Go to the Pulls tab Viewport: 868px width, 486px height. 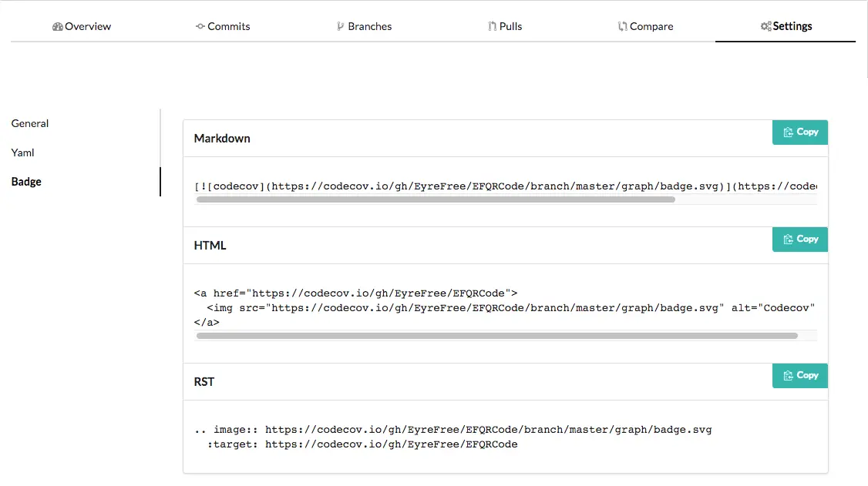pyautogui.click(x=505, y=26)
